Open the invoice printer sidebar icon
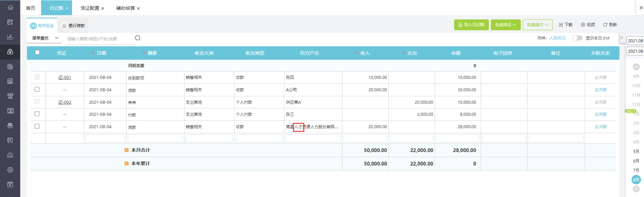Screen dimensions: 644x197 10,96
